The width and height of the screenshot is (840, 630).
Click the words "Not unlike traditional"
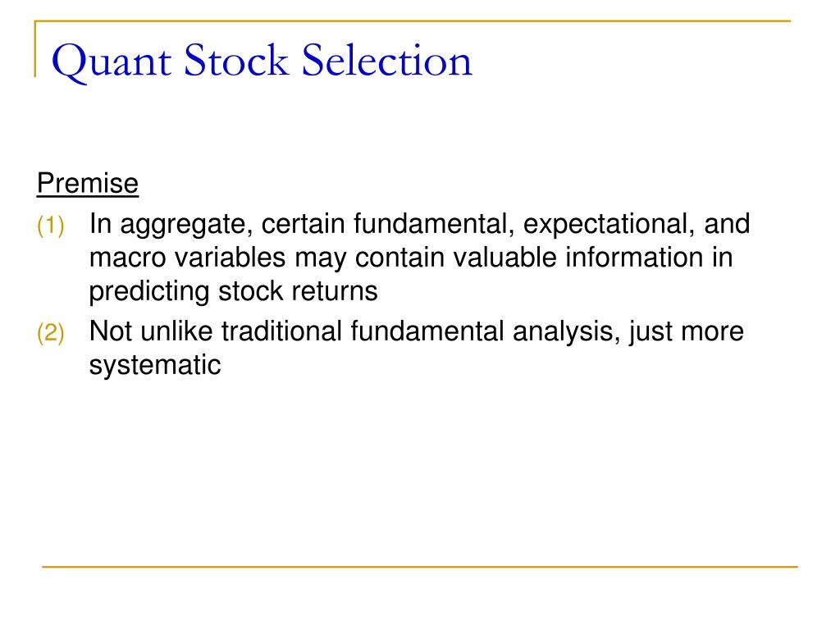pyautogui.click(x=216, y=331)
